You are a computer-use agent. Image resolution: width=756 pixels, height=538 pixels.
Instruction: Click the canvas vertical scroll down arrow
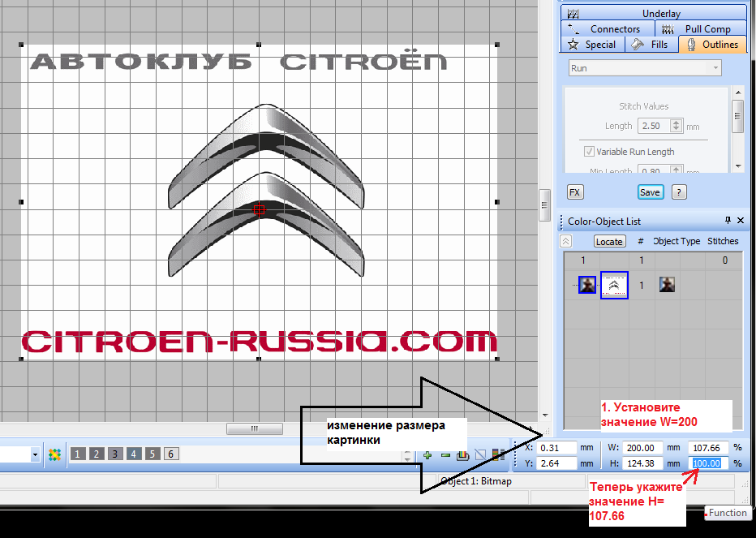tap(545, 415)
